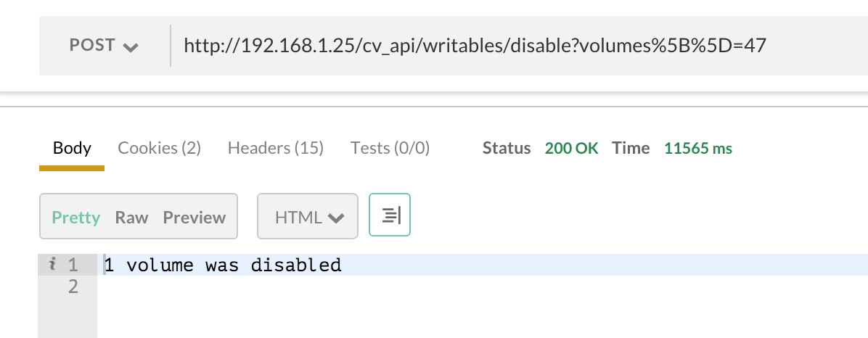
Task: Click the info icon beside line 1
Action: tap(52, 265)
